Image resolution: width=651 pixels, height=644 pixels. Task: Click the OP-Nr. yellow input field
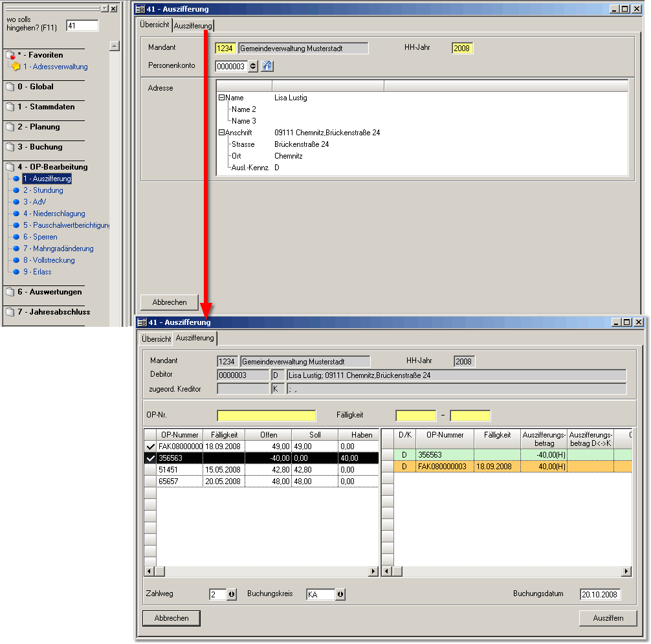coord(266,416)
